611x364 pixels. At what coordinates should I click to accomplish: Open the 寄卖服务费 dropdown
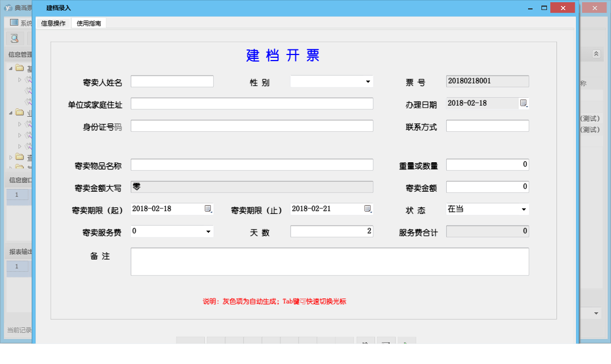click(208, 230)
